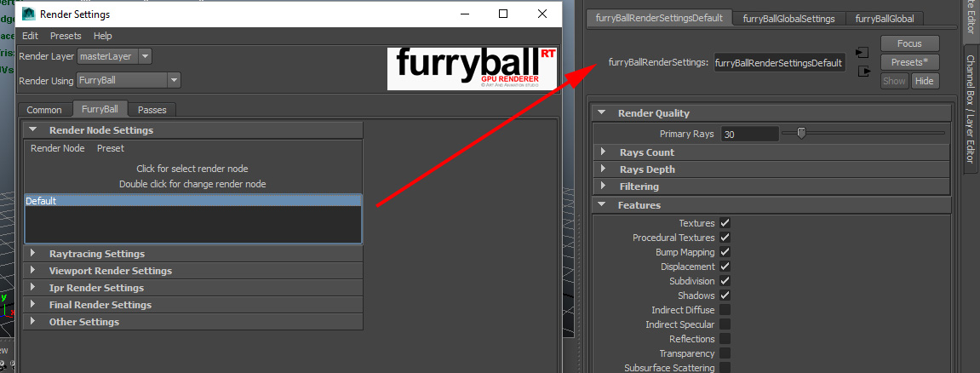Expand the Raytracing Settings section
Viewport: 980px width, 373px height.
[194, 254]
